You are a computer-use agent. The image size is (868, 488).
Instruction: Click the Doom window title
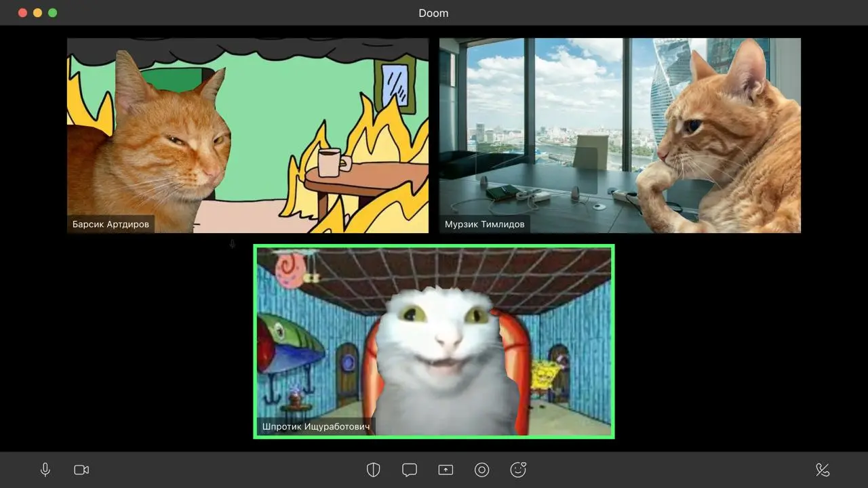pyautogui.click(x=433, y=13)
